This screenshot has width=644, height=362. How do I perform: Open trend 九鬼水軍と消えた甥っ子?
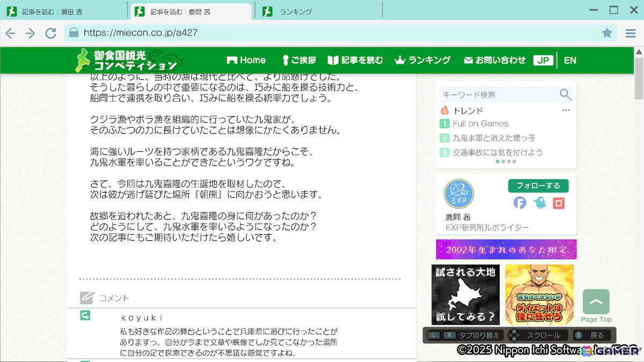coord(487,138)
